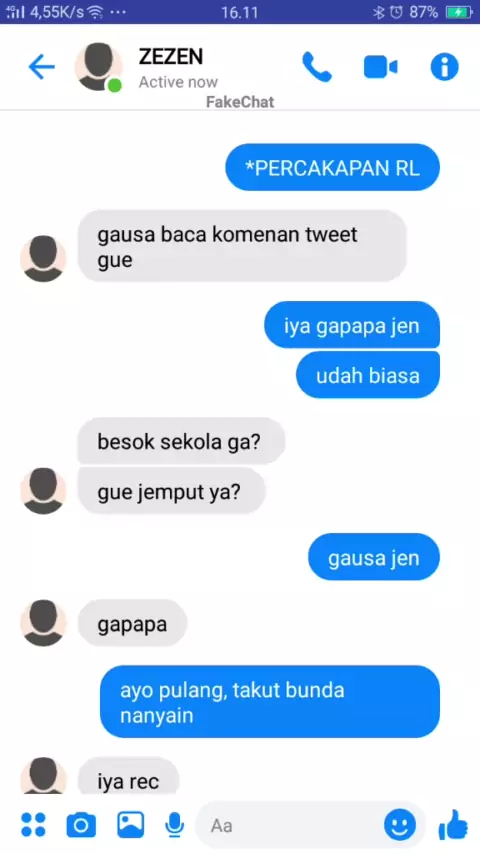Tap the microphone voice message icon

[174, 825]
